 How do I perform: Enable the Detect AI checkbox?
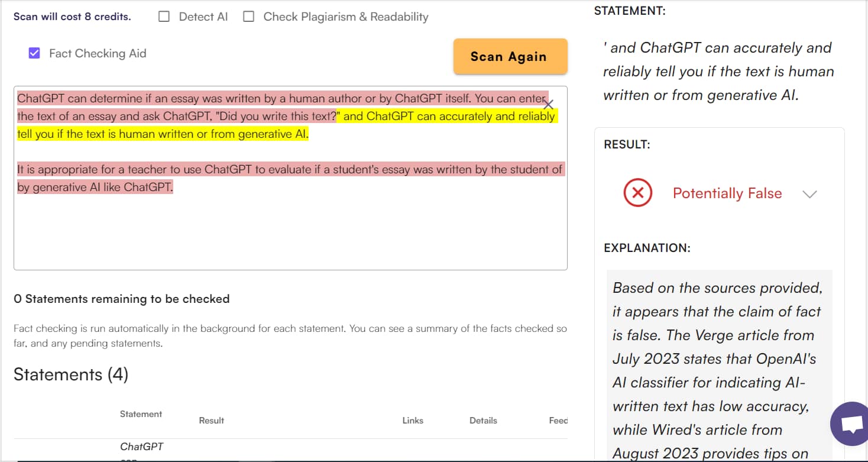coord(163,16)
